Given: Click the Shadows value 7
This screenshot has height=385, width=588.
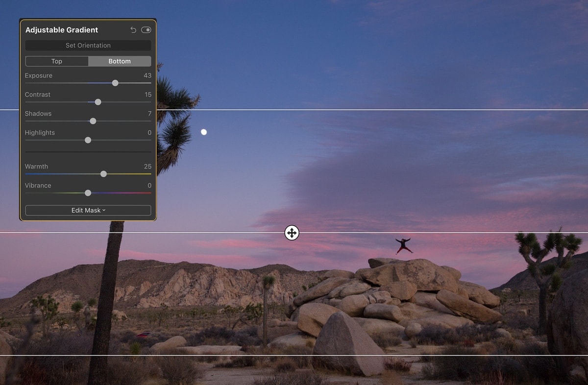Looking at the screenshot, I should pyautogui.click(x=150, y=114).
